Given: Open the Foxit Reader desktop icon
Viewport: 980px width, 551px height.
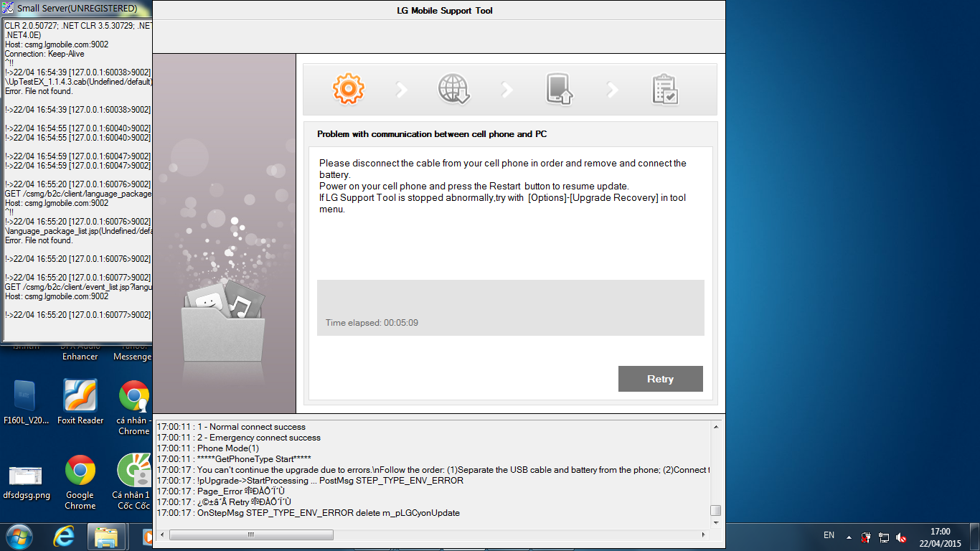Looking at the screenshot, I should tap(80, 402).
